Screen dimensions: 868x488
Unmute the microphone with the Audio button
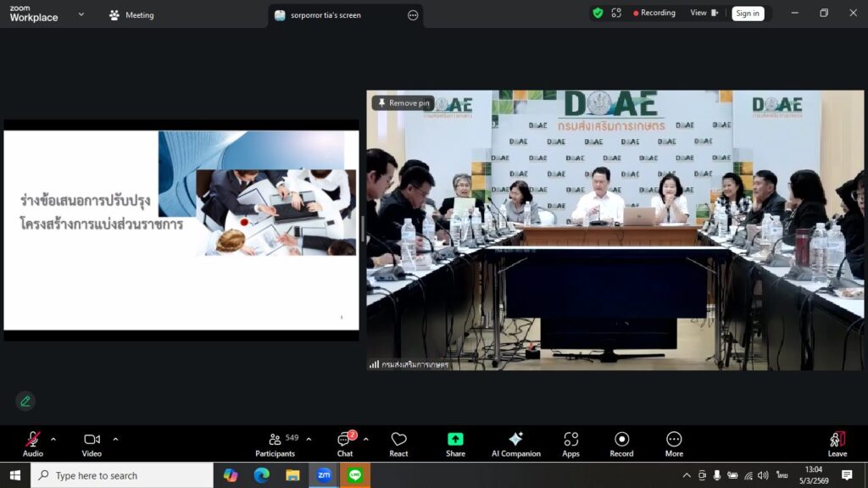(x=32, y=443)
